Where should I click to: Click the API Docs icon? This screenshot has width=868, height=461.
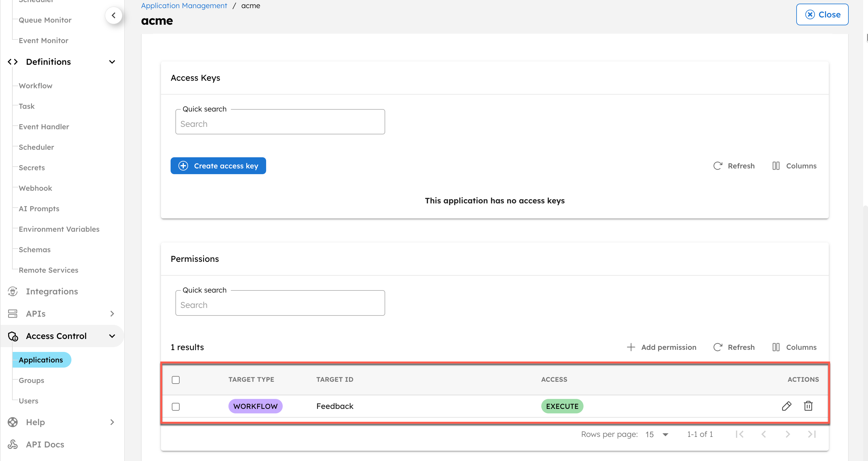point(12,444)
